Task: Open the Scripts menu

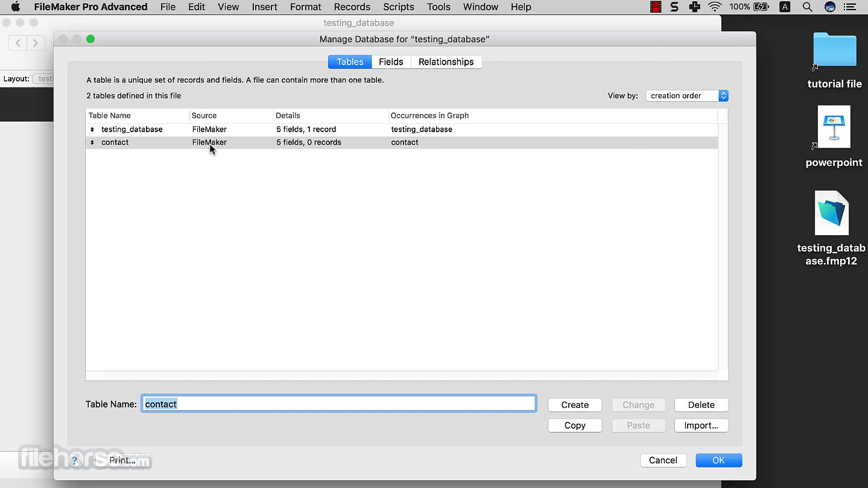Action: [x=399, y=7]
